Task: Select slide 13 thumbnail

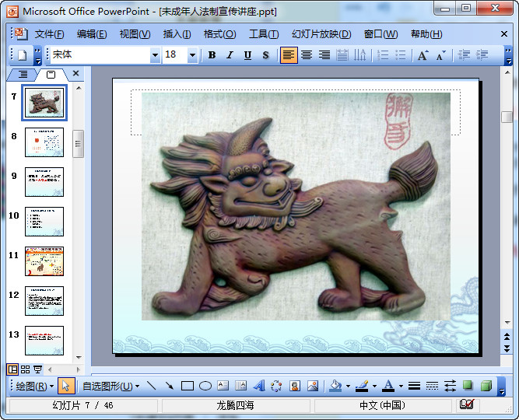Action: pos(44,341)
